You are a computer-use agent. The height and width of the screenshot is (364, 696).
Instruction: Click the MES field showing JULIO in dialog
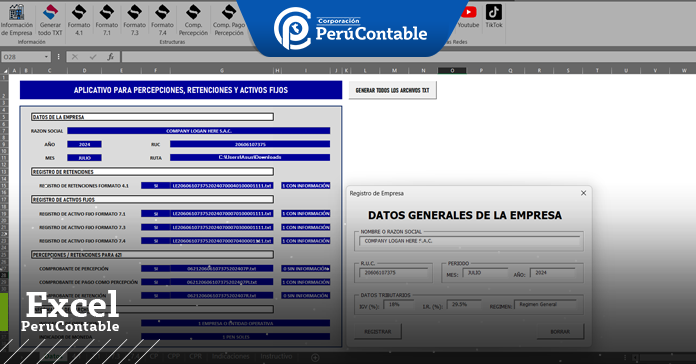pos(485,273)
